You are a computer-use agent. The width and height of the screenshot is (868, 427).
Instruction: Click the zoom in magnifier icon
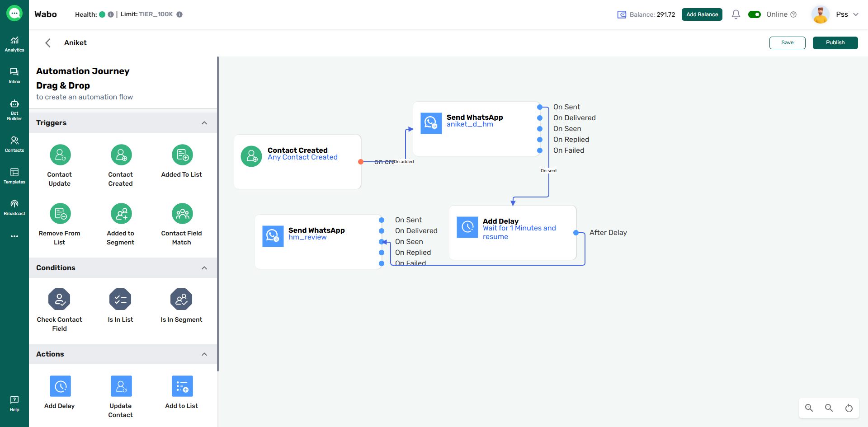[x=809, y=408]
